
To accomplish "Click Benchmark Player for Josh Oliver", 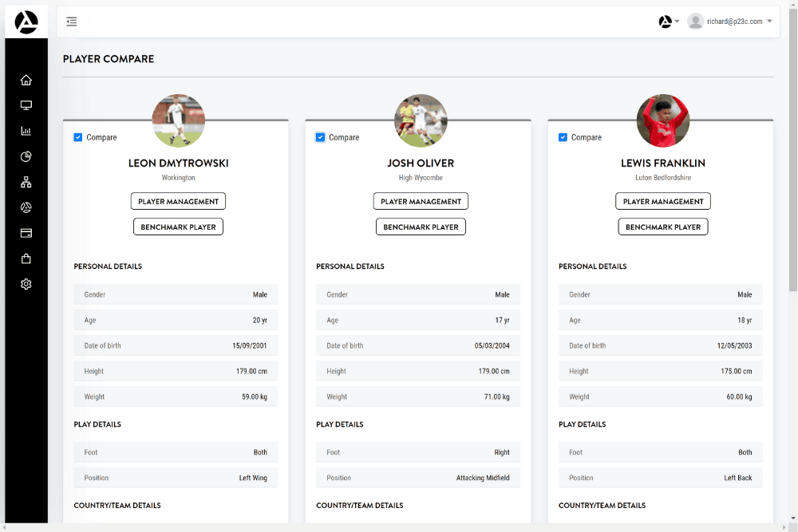I will coord(421,227).
